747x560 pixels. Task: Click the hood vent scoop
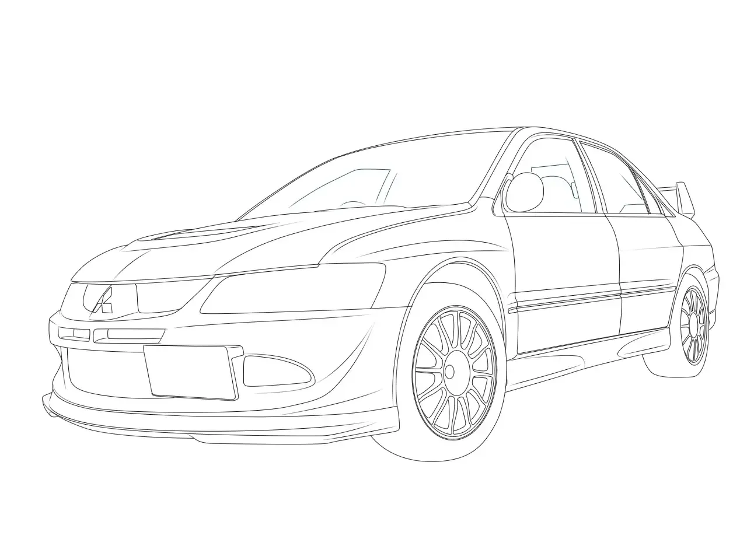(x=175, y=235)
